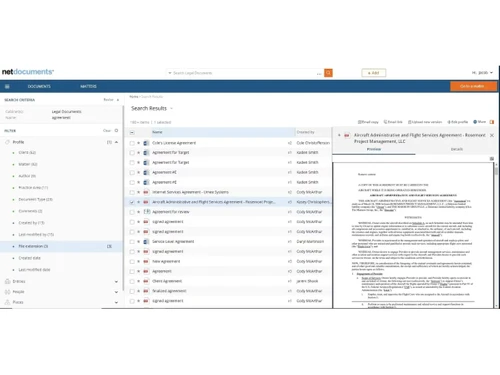Viewport: 500px width, 375px height.
Task: Click the Email link toolbar action
Action: pyautogui.click(x=393, y=122)
